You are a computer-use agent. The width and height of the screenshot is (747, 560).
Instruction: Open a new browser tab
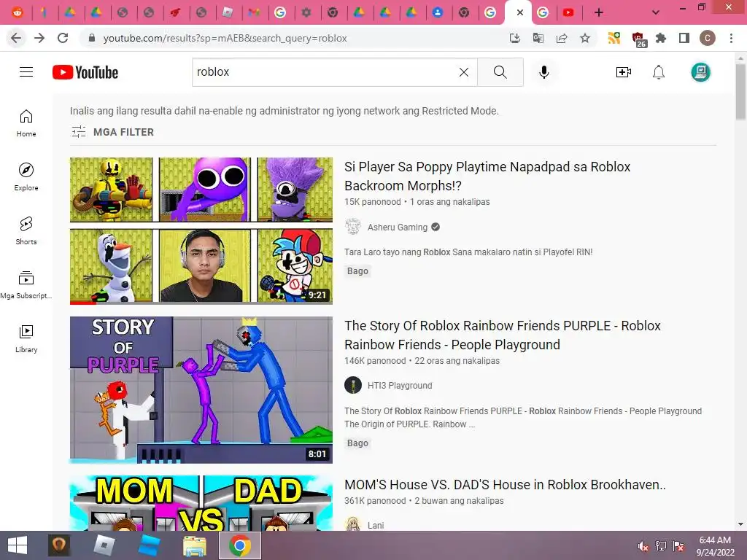(599, 12)
